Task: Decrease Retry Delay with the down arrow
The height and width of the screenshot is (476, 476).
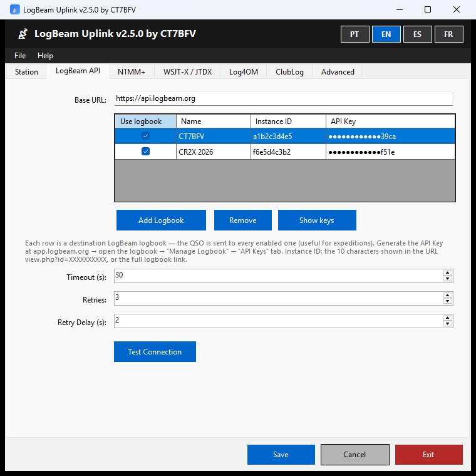Action: tap(447, 324)
